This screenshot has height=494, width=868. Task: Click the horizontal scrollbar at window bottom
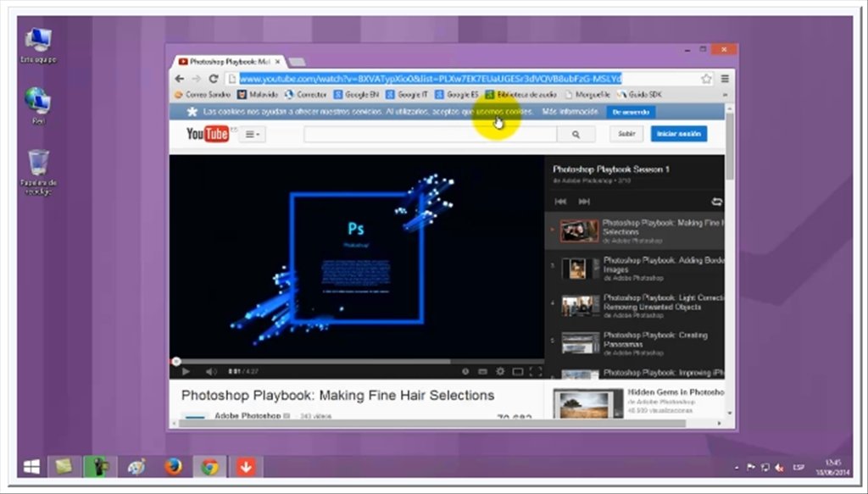pos(431,423)
